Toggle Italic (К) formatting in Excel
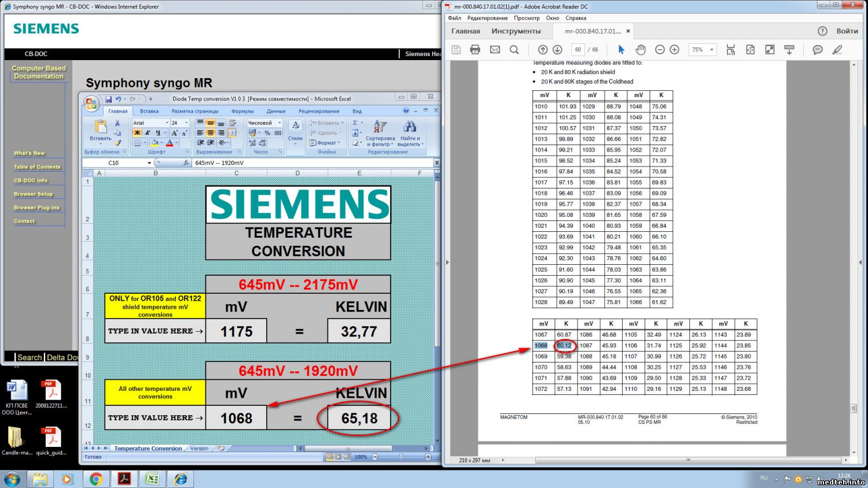The width and height of the screenshot is (868, 488). pyautogui.click(x=148, y=133)
